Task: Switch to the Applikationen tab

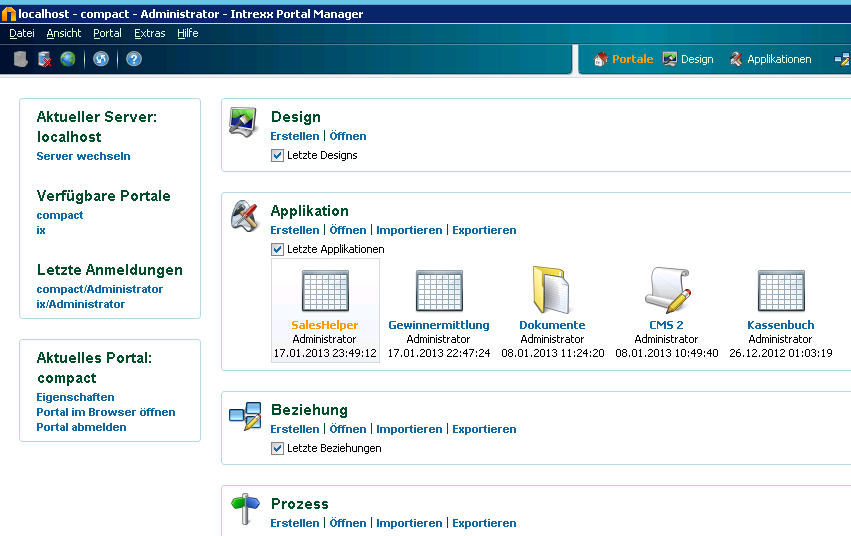Action: (770, 59)
